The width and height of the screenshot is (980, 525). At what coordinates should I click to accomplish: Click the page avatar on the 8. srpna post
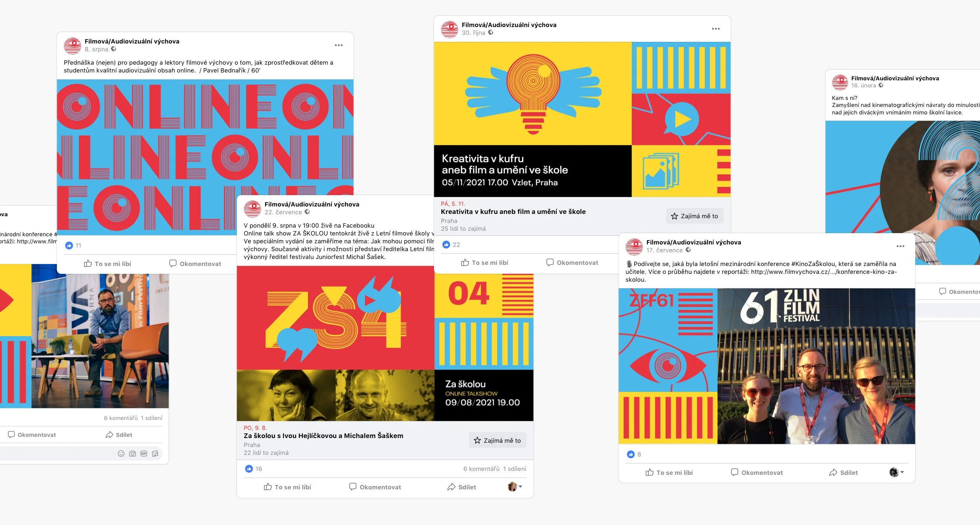point(73,45)
